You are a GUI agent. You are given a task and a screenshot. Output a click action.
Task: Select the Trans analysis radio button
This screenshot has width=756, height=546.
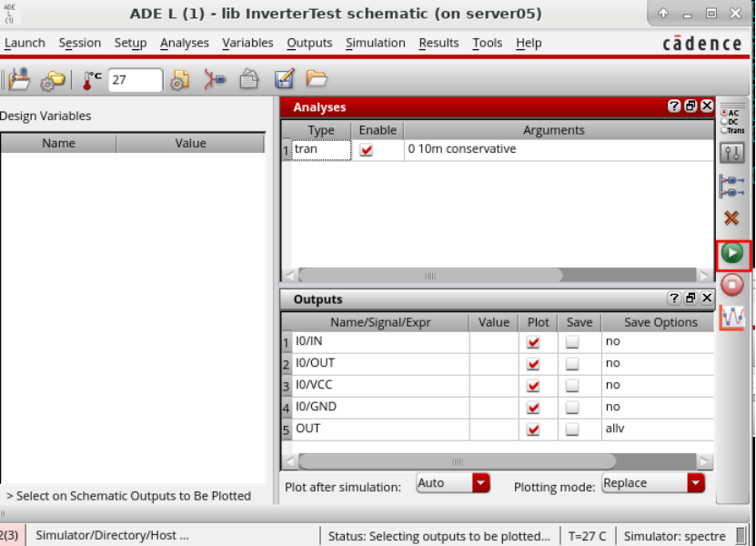(x=725, y=130)
